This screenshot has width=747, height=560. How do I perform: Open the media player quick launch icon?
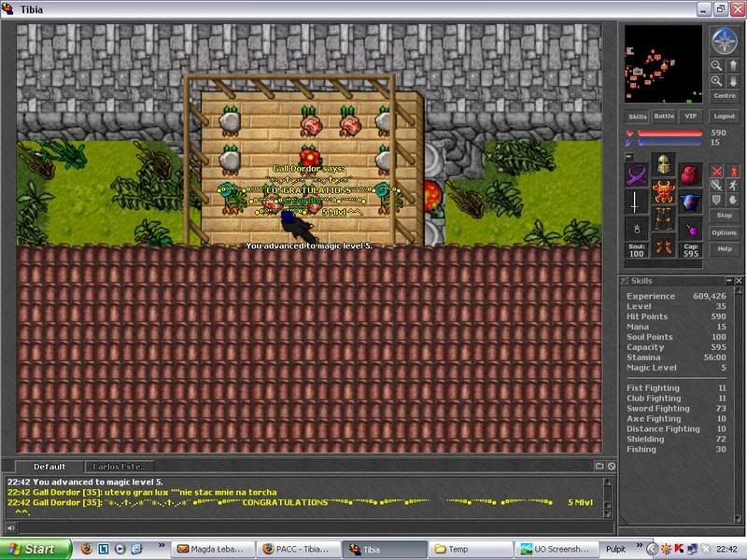[120, 549]
